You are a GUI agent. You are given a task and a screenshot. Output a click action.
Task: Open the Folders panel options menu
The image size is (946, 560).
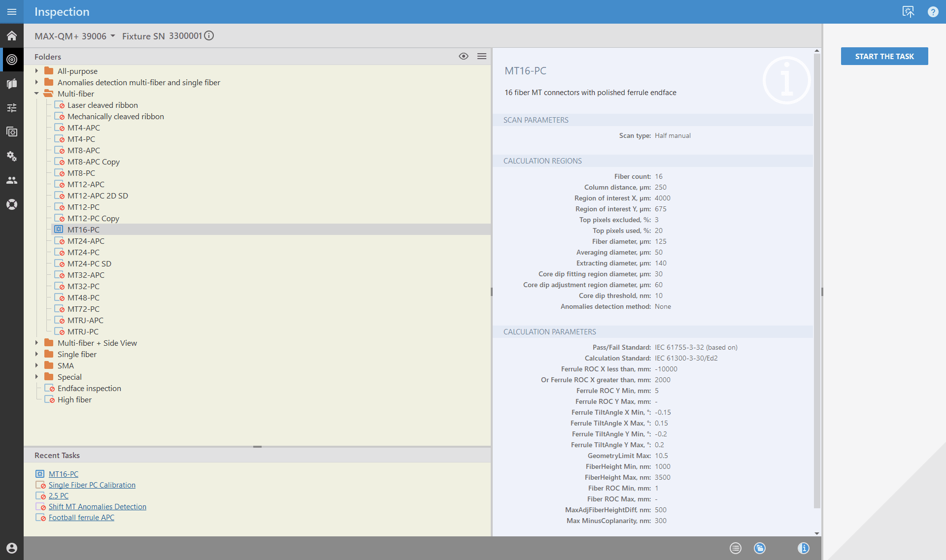pyautogui.click(x=482, y=57)
